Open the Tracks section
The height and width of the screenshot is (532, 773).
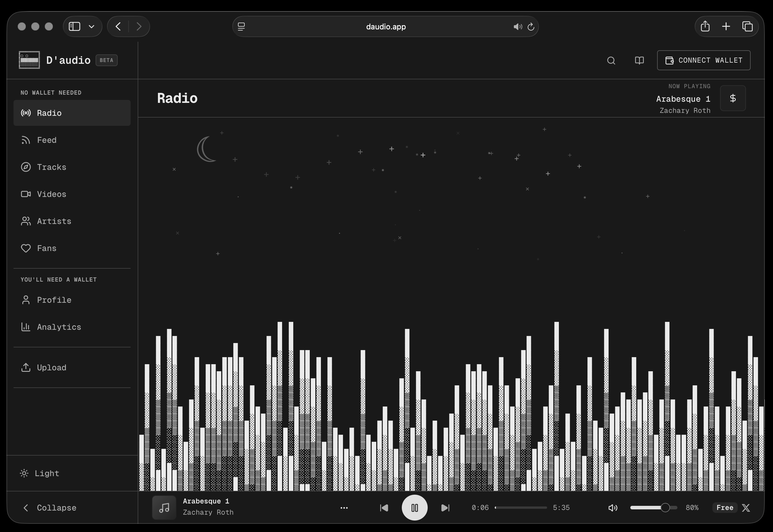(x=52, y=167)
